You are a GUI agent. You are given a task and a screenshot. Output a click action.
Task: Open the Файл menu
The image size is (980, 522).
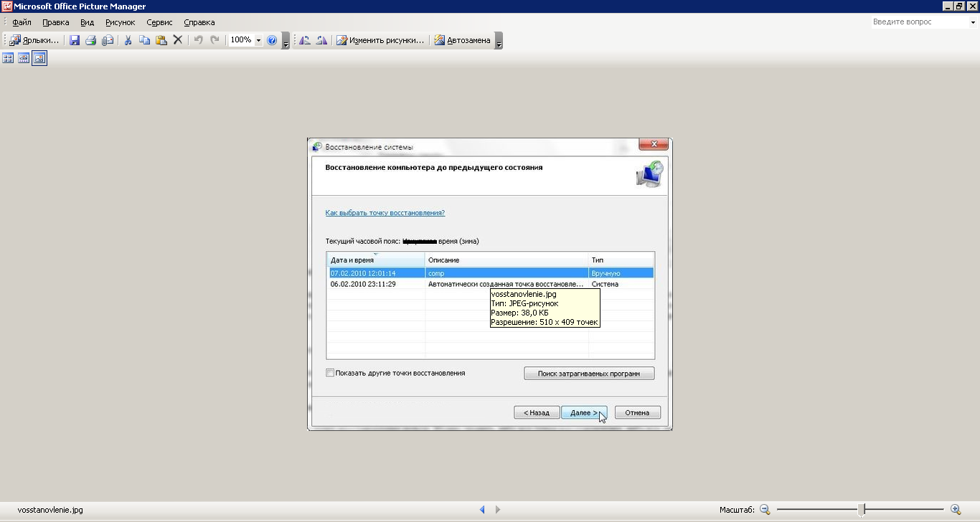(22, 22)
